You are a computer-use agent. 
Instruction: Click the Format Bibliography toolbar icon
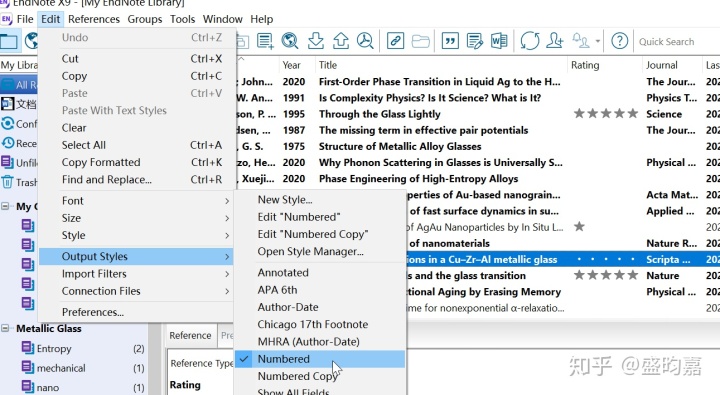475,41
